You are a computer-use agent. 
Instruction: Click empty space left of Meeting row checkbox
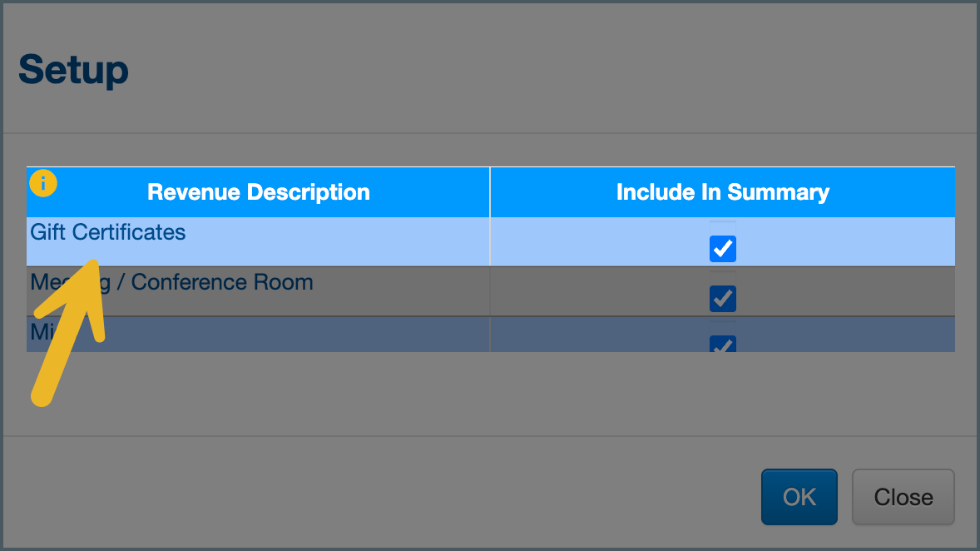click(599, 292)
